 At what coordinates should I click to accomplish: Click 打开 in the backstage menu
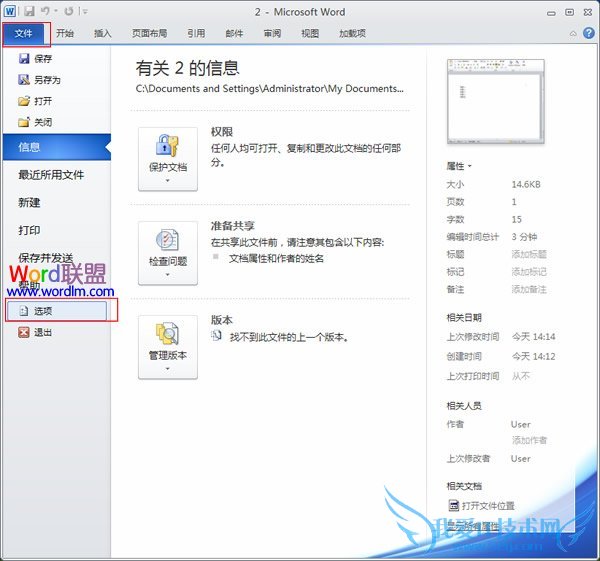click(x=35, y=101)
